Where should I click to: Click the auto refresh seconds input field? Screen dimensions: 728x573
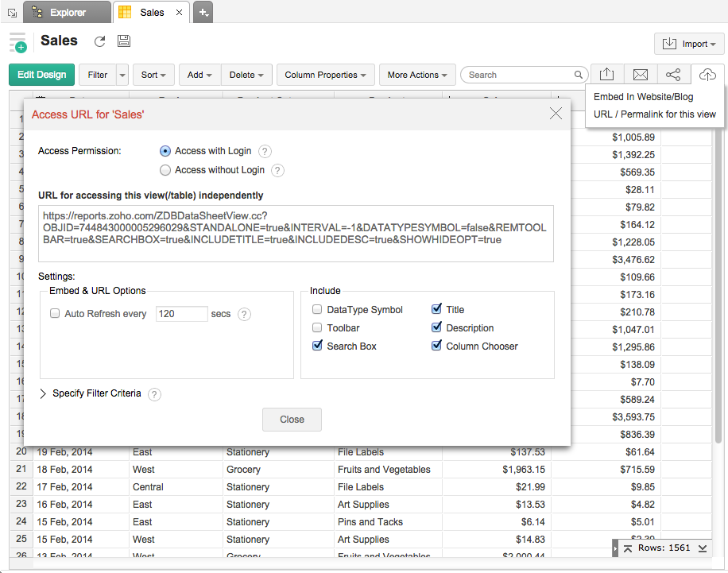[x=181, y=314]
